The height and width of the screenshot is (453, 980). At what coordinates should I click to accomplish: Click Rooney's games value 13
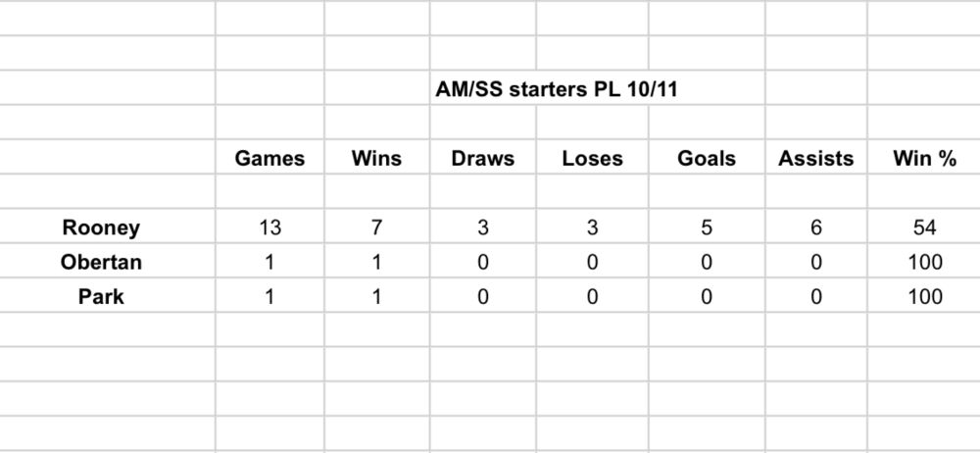(270, 226)
